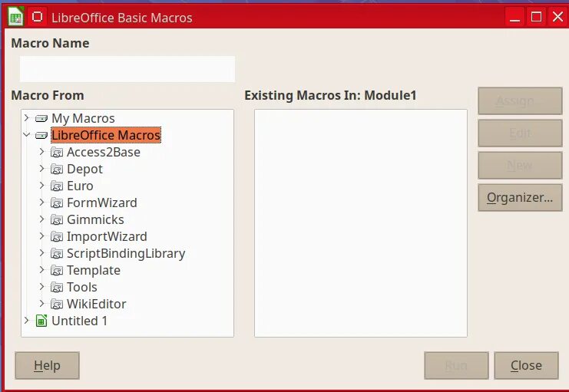The image size is (569, 392).
Task: Collapse the LibreOffice Macros tree node
Action: pyautogui.click(x=26, y=134)
